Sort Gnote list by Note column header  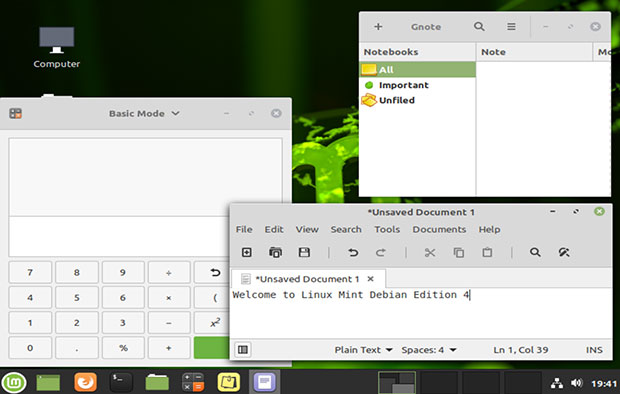click(x=534, y=52)
